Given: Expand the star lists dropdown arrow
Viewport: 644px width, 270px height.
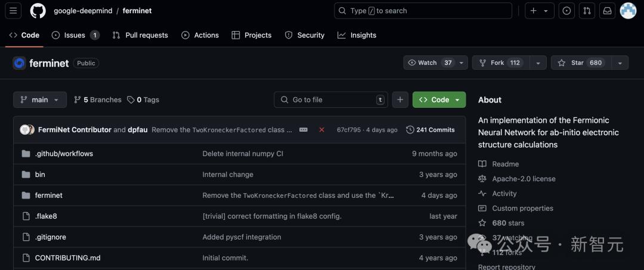Looking at the screenshot, I should pos(620,63).
